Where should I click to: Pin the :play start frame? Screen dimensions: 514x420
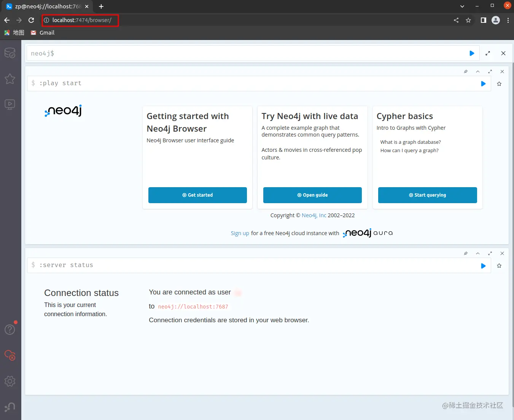tap(466, 72)
